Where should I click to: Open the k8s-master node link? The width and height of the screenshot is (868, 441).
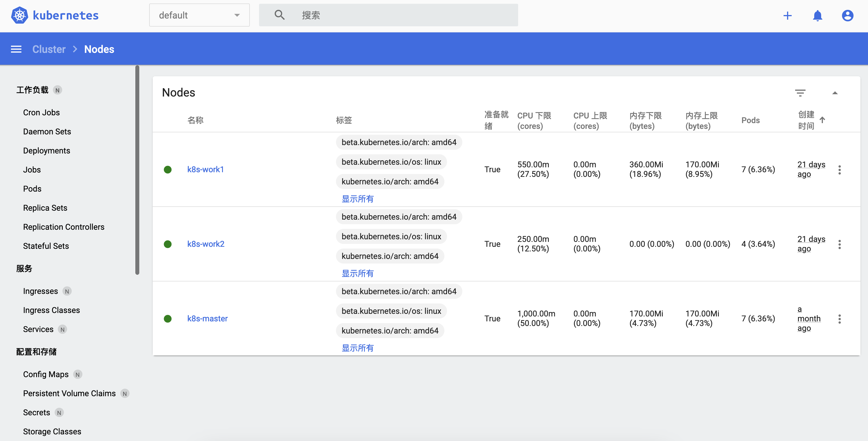pyautogui.click(x=207, y=319)
